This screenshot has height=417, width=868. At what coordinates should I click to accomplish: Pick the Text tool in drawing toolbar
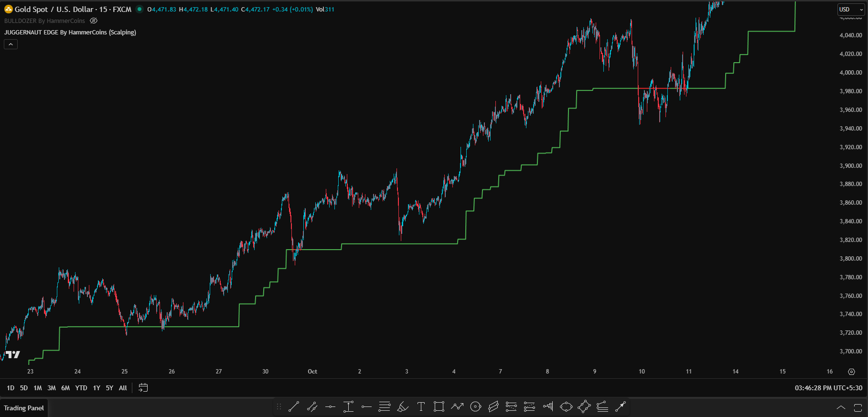(x=421, y=407)
